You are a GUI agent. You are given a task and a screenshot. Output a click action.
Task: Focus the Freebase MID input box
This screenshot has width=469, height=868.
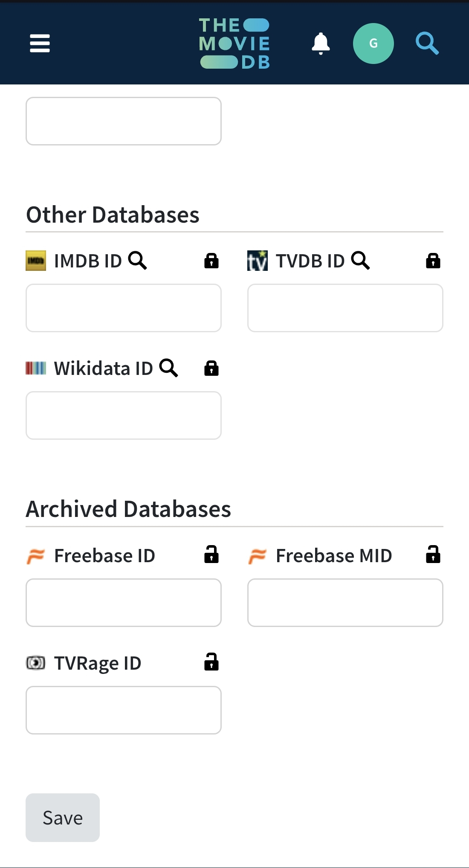click(x=345, y=603)
